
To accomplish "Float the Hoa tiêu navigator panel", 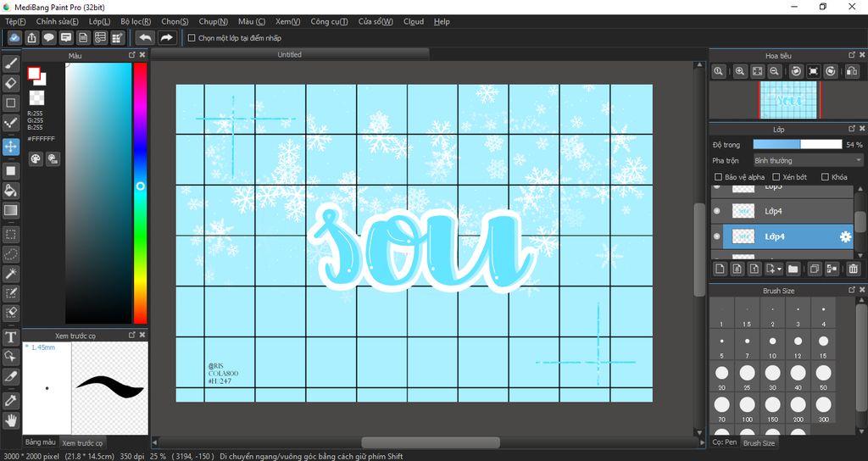I will pyautogui.click(x=852, y=55).
